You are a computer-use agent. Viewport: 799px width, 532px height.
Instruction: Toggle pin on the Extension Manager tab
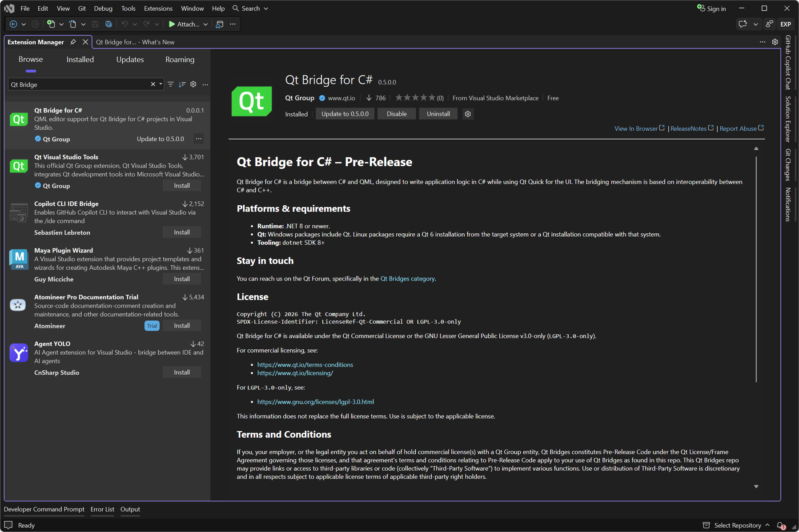[73, 42]
